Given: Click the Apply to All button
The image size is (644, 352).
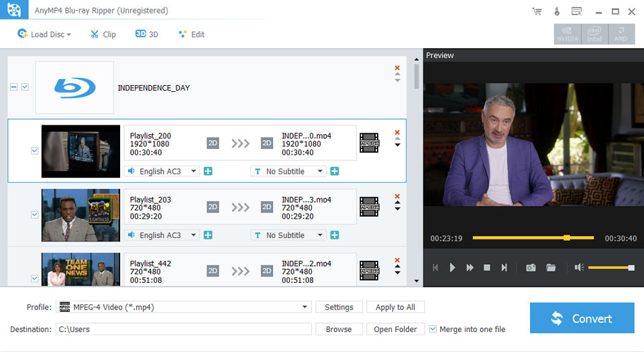Looking at the screenshot, I should click(x=395, y=307).
